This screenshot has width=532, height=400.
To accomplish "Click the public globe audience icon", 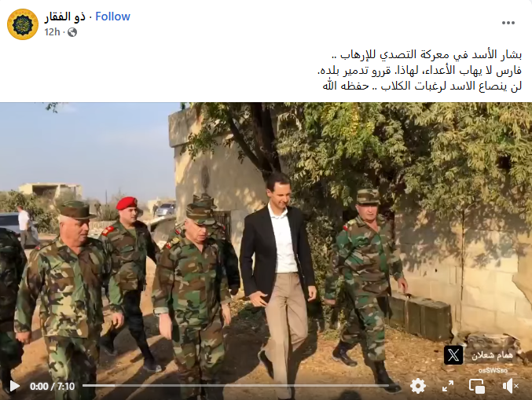I will pyautogui.click(x=72, y=32).
